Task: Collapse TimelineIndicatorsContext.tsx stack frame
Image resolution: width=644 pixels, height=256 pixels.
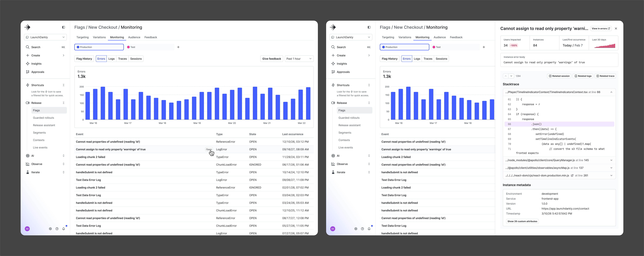Action: tap(611, 92)
